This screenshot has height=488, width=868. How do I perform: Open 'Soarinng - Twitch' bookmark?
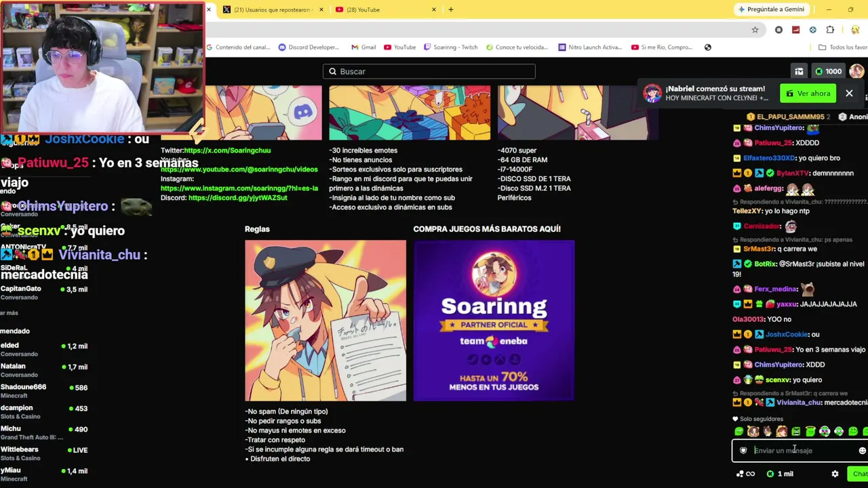451,47
